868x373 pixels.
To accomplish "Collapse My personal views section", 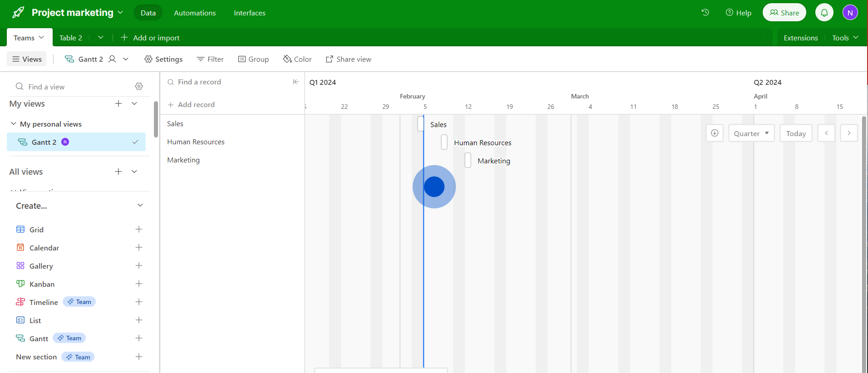I will point(14,124).
